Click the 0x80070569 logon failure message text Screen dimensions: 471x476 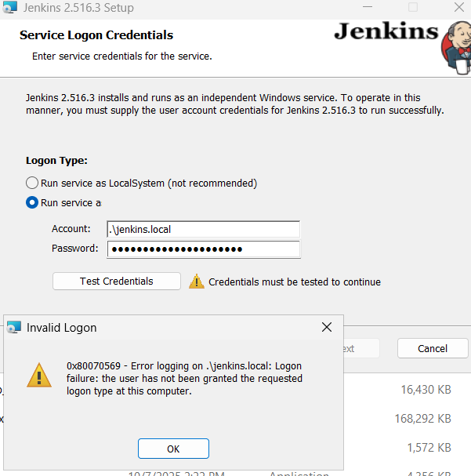click(x=184, y=379)
